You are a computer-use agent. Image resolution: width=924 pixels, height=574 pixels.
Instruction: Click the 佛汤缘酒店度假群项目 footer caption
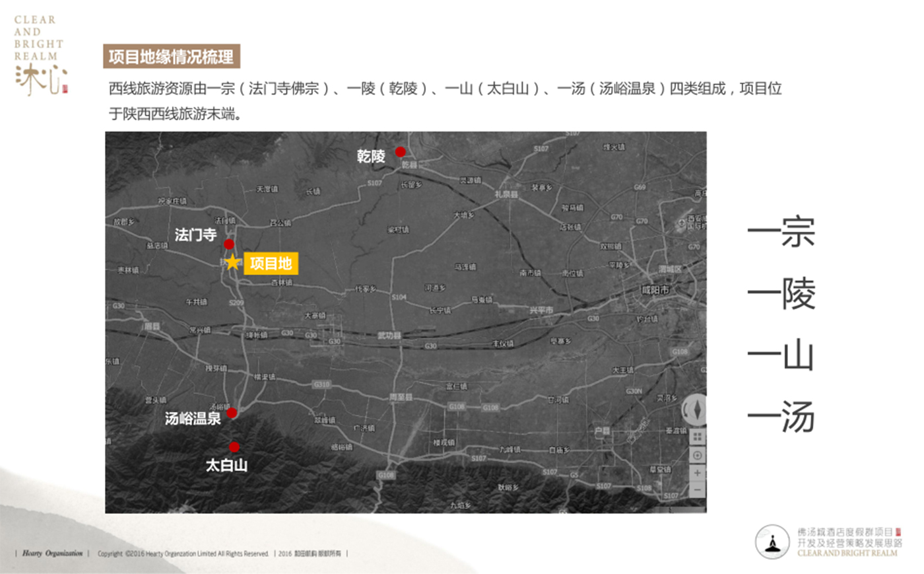[845, 532]
